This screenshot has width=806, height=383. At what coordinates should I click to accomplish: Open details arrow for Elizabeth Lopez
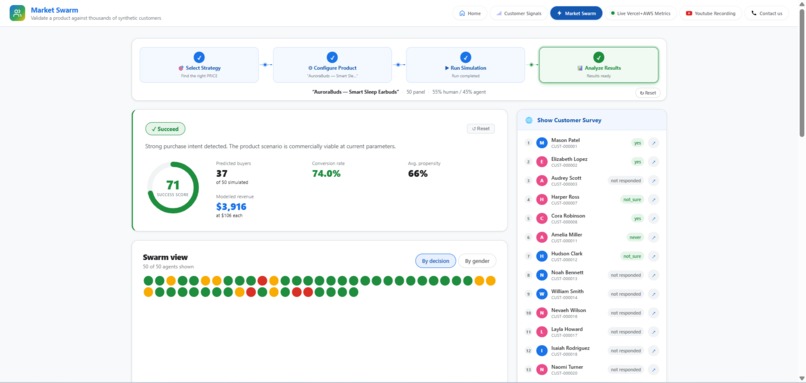[653, 162]
